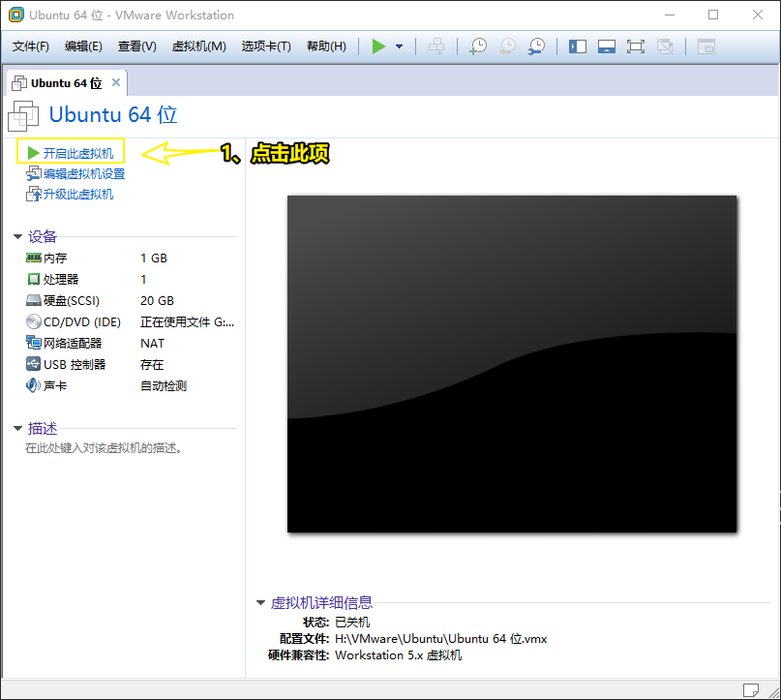
Task: Click the green power-on play toolbar button
Action: tap(378, 46)
